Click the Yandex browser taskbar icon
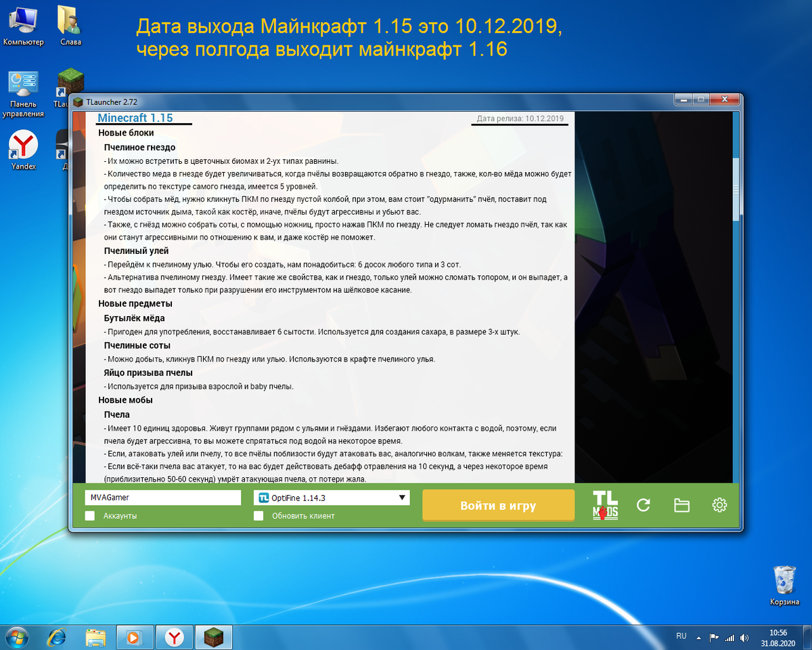The height and width of the screenshot is (650, 812). coord(175,637)
